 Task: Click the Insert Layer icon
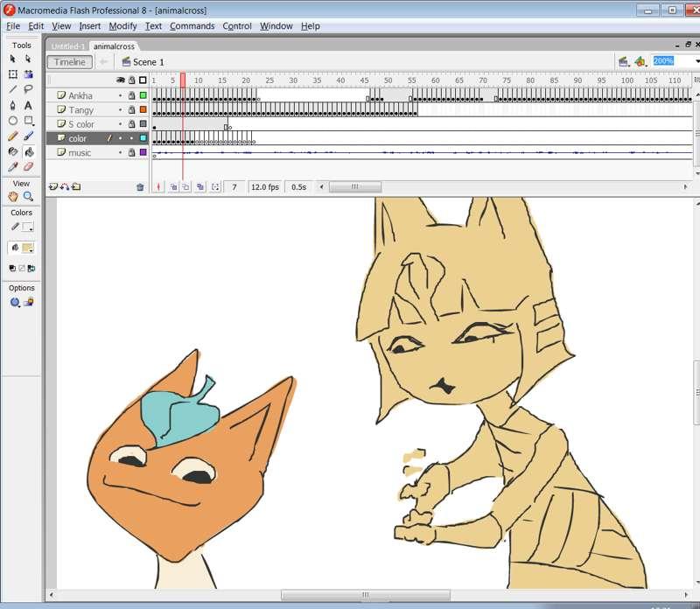click(53, 187)
